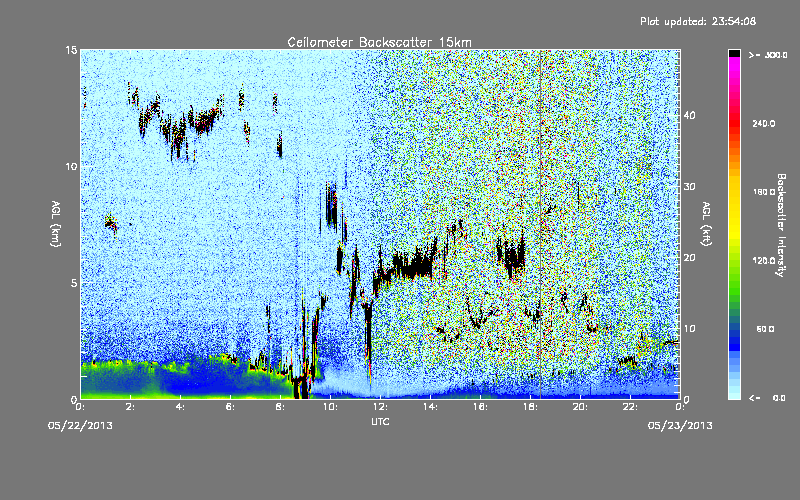This screenshot has width=800, height=500.
Task: Select the "10:" UTC hour tick
Action: (330, 407)
